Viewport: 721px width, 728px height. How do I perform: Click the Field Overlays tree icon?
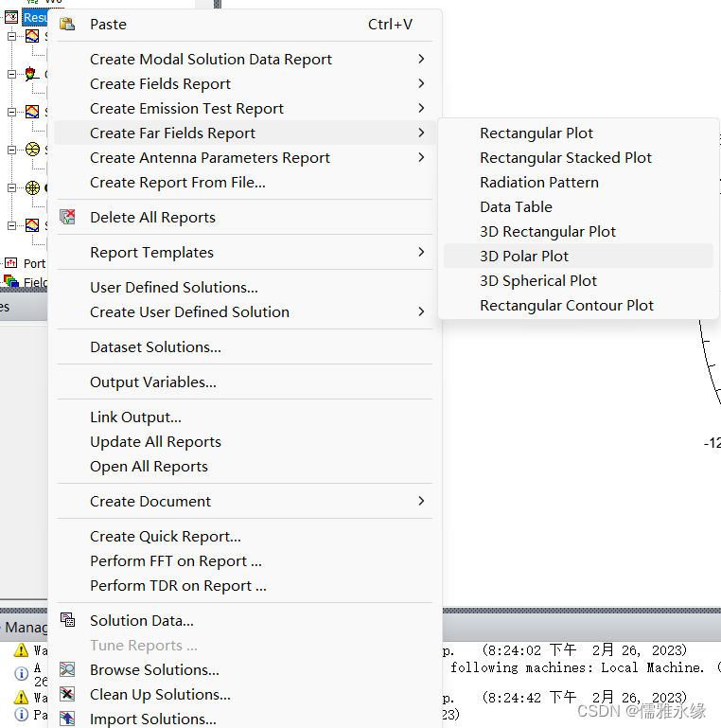11,281
